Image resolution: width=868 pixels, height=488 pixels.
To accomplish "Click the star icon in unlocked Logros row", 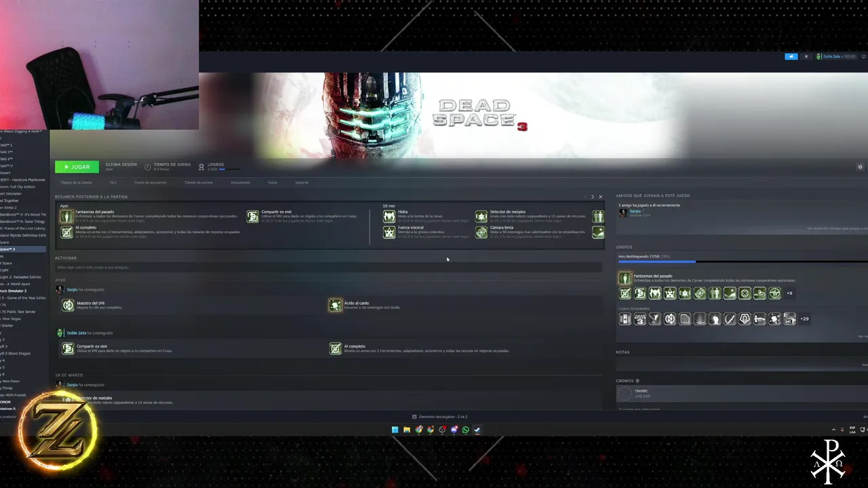I will (x=670, y=293).
